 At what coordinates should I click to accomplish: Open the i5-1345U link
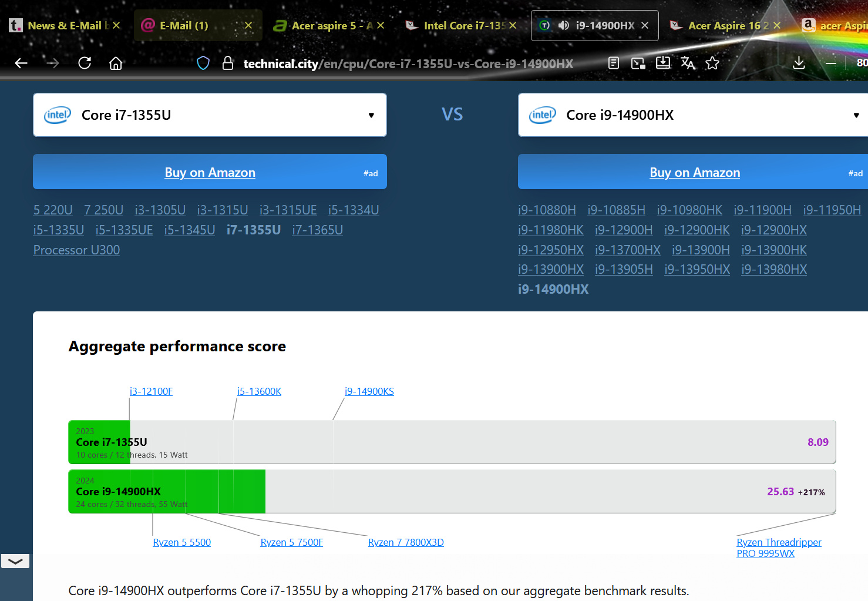190,230
